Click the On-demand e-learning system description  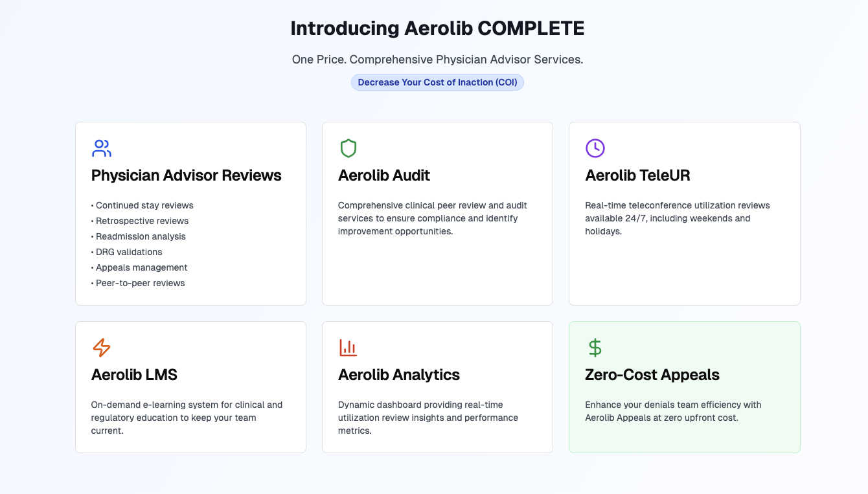tap(187, 418)
